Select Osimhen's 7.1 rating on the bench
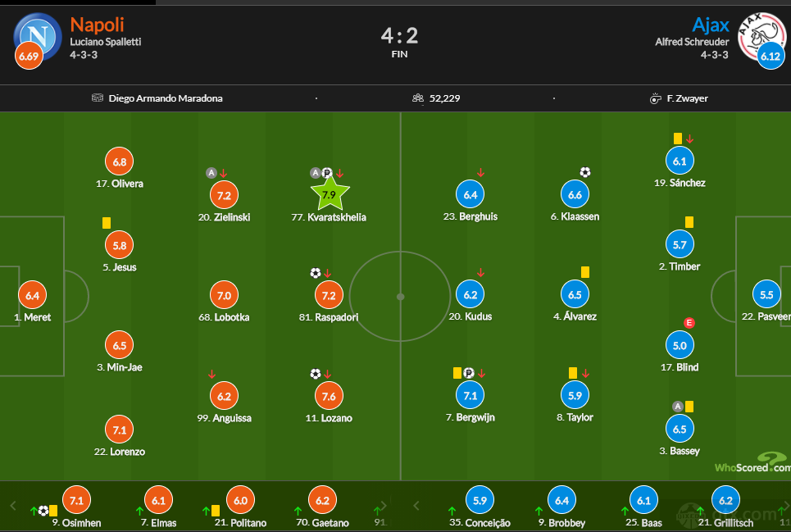791x532 pixels. click(77, 500)
